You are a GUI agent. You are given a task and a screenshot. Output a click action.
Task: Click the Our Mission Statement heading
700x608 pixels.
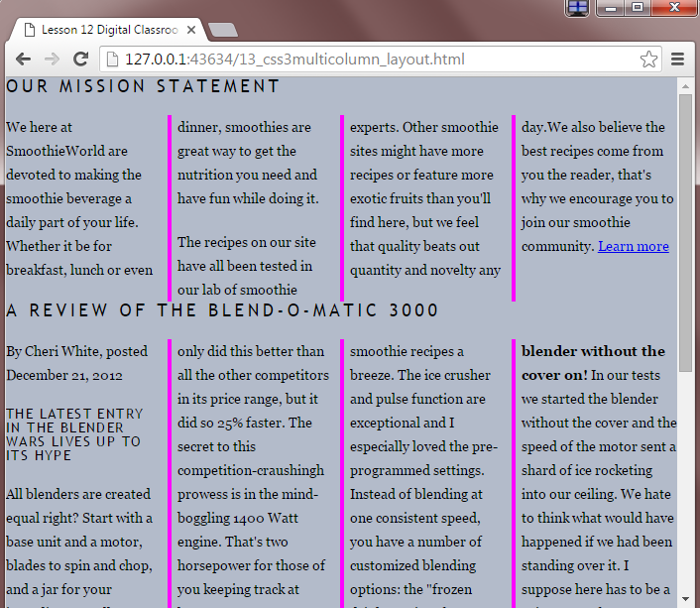(x=143, y=86)
